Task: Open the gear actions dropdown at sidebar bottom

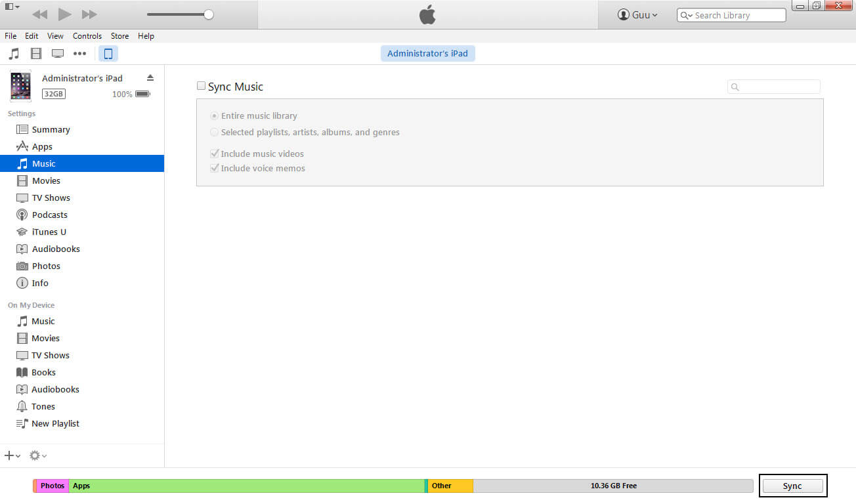Action: 38,455
